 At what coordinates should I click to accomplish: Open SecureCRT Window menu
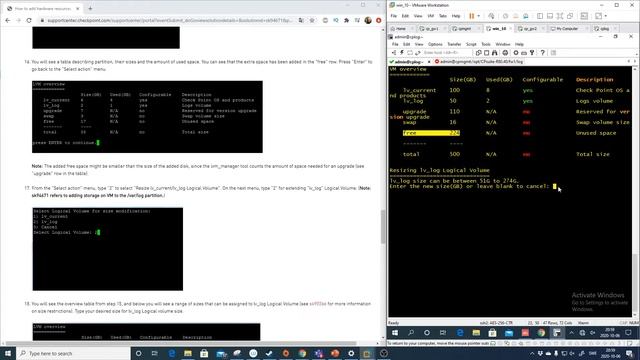[503, 44]
